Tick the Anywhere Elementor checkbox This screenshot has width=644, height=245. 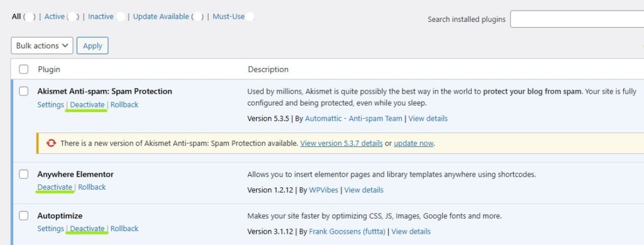point(24,174)
